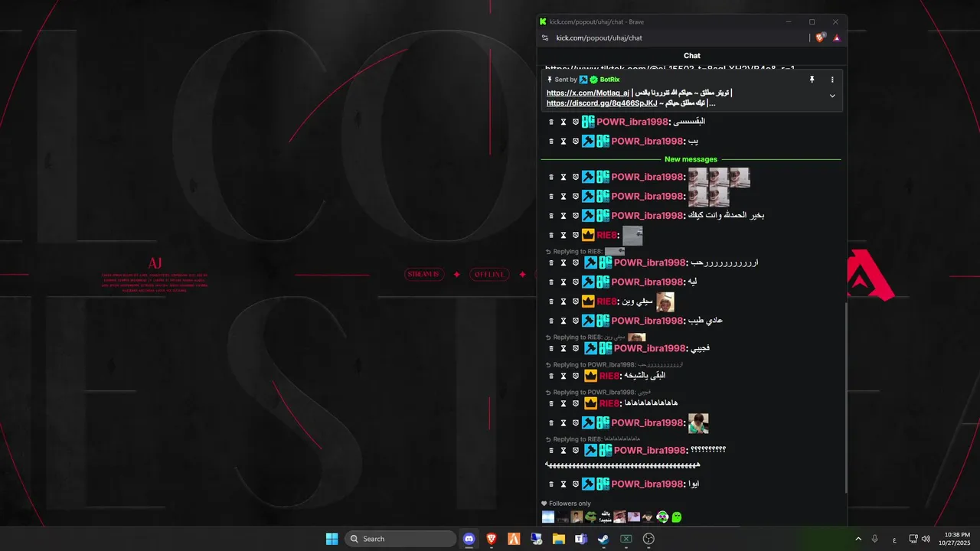
Task: Show hidden system tray icons chevron
Action: 857,539
